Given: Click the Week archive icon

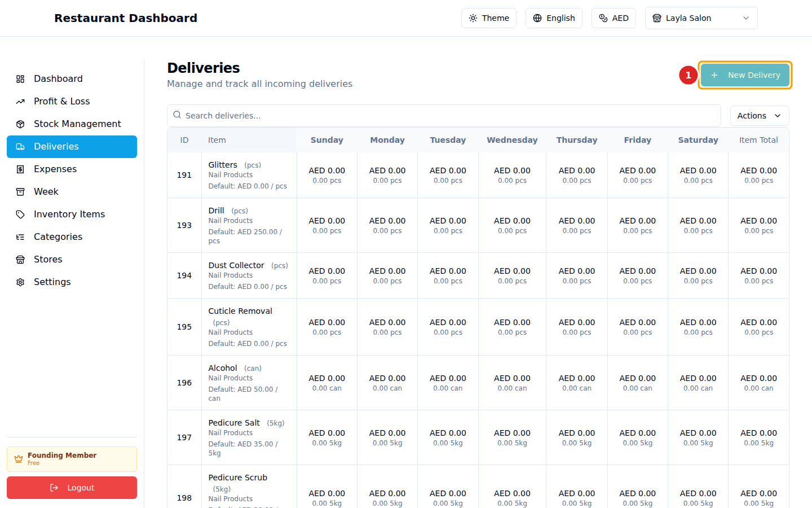Looking at the screenshot, I should [x=20, y=192].
